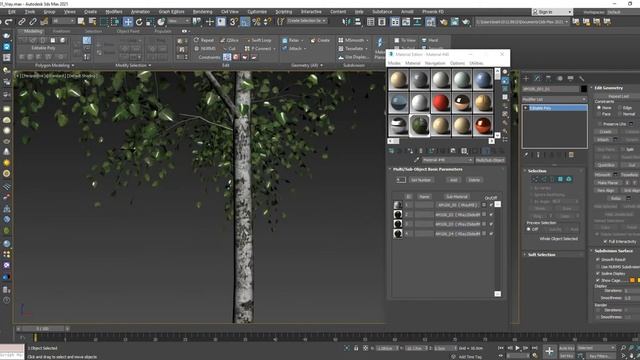
Task: Select Preview Selection Off radio button
Action: click(x=529, y=229)
